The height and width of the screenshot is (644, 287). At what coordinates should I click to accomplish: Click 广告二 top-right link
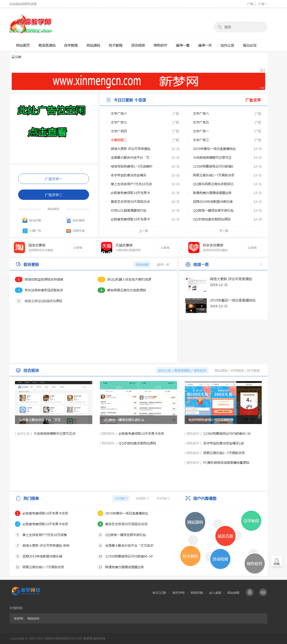(x=251, y=4)
